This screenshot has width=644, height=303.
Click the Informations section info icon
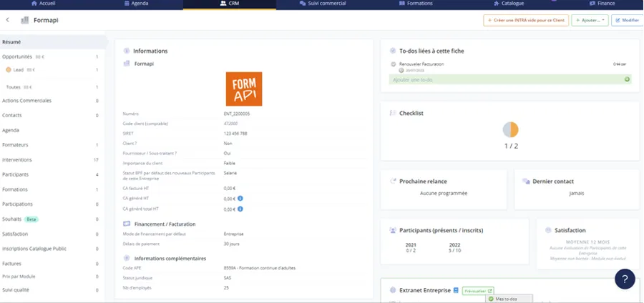pos(127,51)
